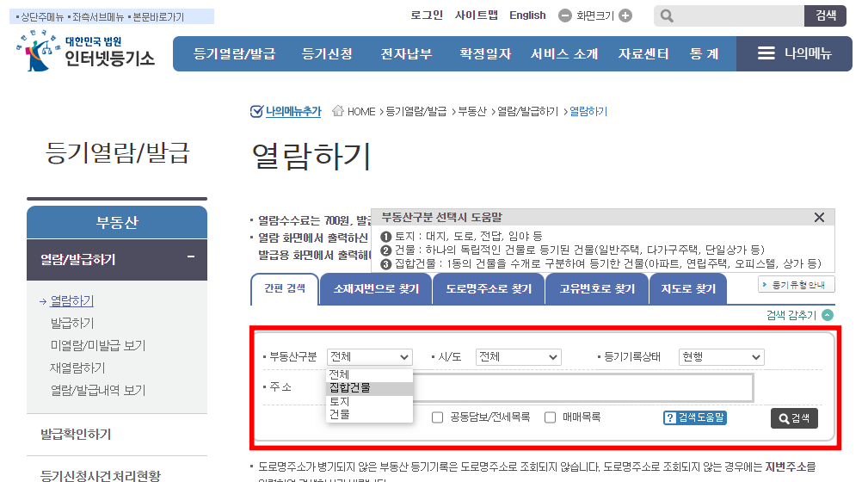
Task: Open the 시/도 dropdown
Action: click(x=519, y=357)
